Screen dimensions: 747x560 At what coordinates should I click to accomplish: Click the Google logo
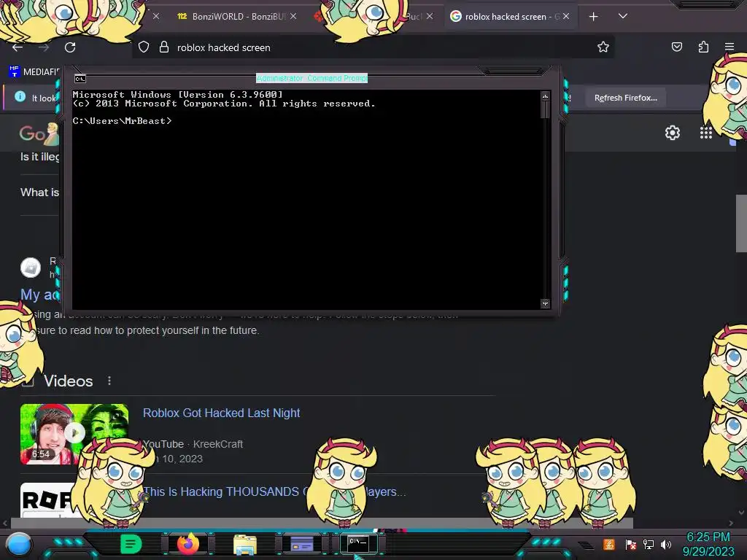click(39, 134)
